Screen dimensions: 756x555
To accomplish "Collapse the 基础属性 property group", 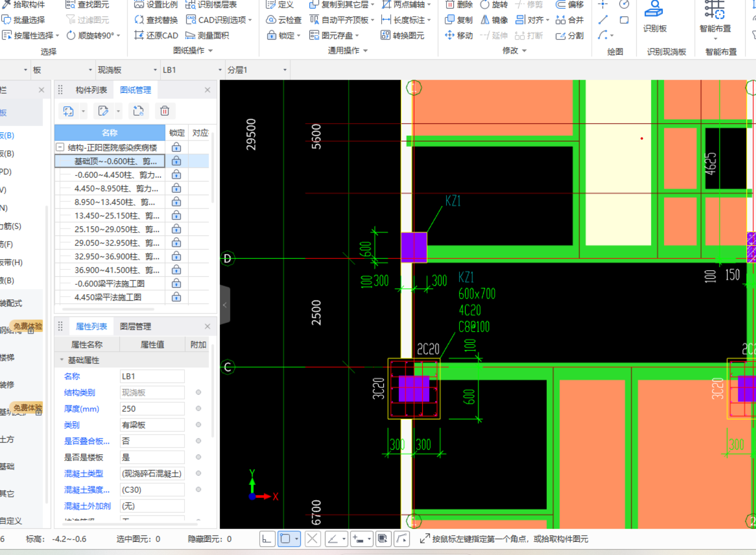I will [62, 360].
